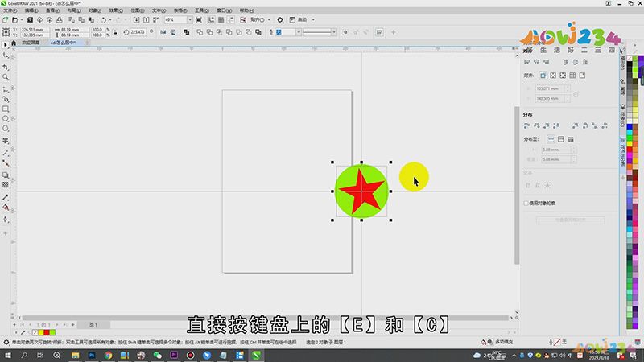Toggle the 使用对象轮廓 checkbox
The height and width of the screenshot is (362, 644).
526,204
